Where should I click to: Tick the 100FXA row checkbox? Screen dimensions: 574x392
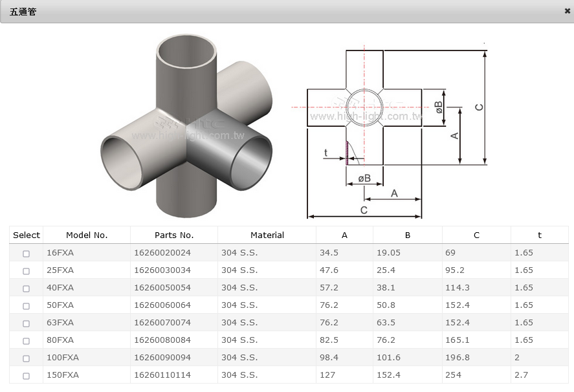[x=27, y=358]
